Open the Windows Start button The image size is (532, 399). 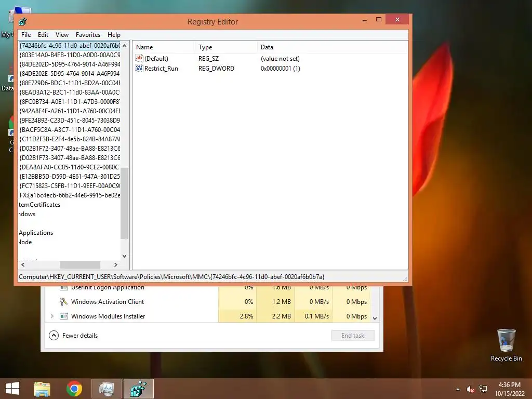click(x=12, y=389)
